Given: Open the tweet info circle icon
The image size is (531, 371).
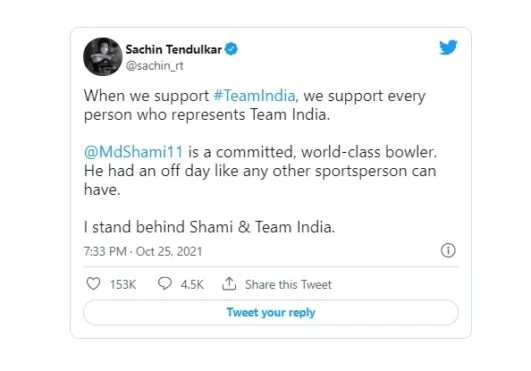Looking at the screenshot, I should [x=448, y=250].
